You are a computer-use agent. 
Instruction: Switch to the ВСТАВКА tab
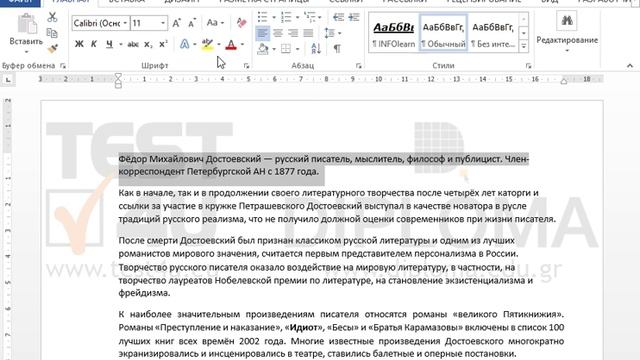tap(127, 2)
